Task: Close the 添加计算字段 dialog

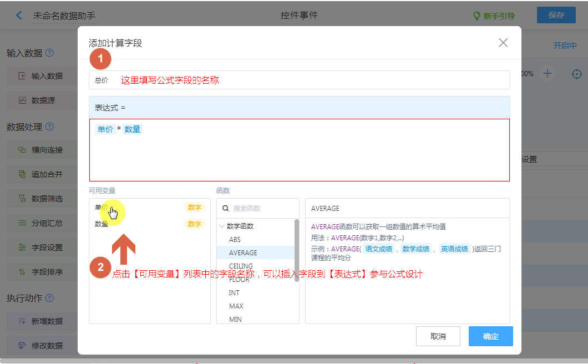Action: pos(503,43)
